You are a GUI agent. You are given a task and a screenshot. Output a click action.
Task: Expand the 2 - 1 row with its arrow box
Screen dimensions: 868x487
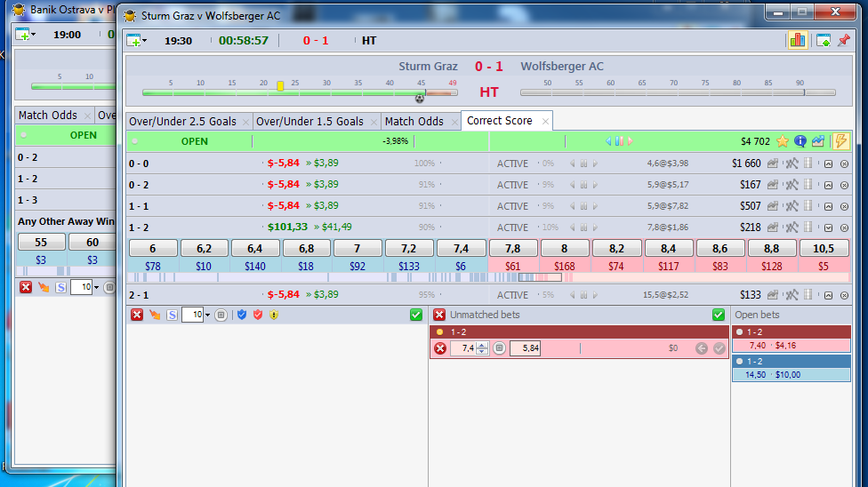pyautogui.click(x=828, y=296)
